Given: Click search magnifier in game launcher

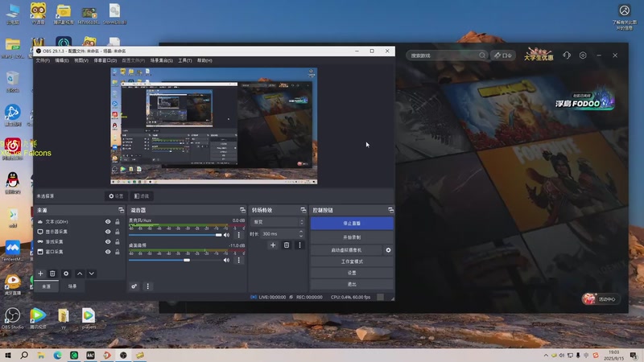Looking at the screenshot, I should [481, 56].
